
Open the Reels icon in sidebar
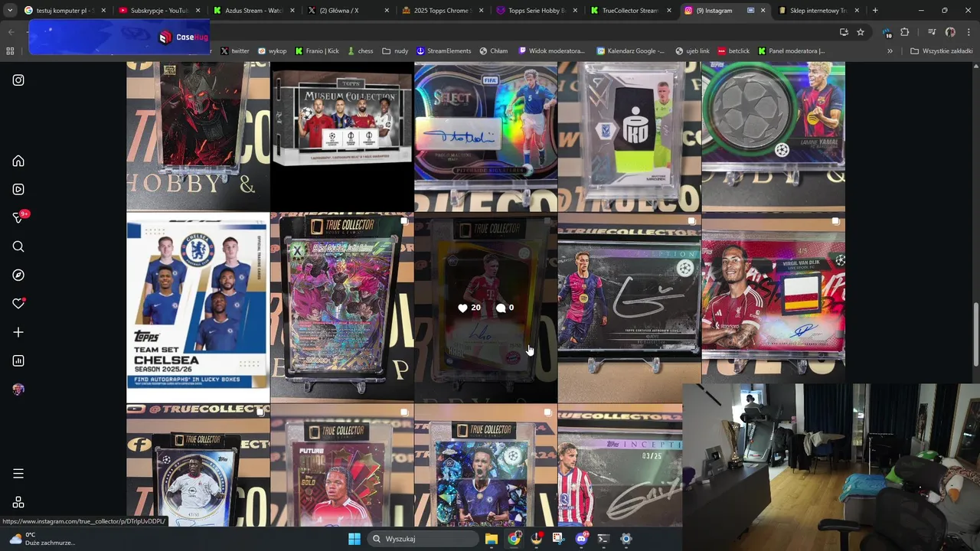pos(18,189)
